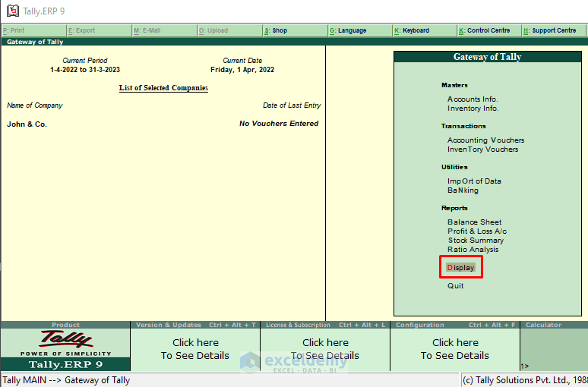
Task: Click the Masters section heading
Action: tap(454, 86)
